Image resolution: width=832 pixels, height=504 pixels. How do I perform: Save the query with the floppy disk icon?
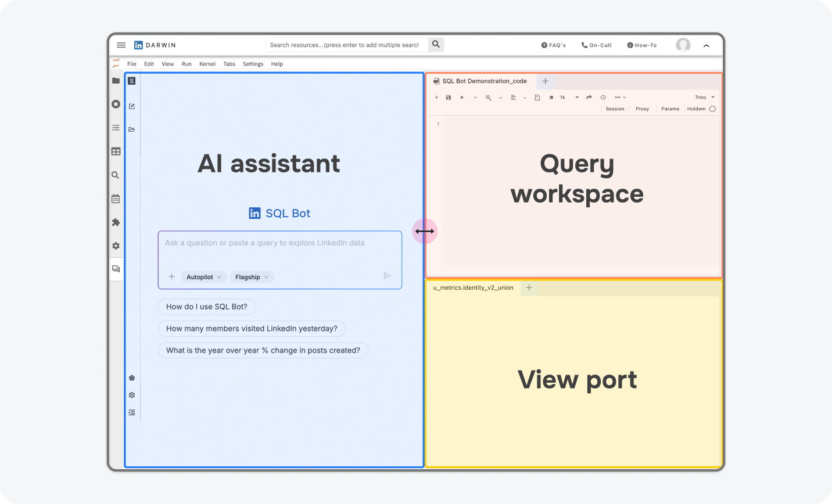(x=449, y=98)
